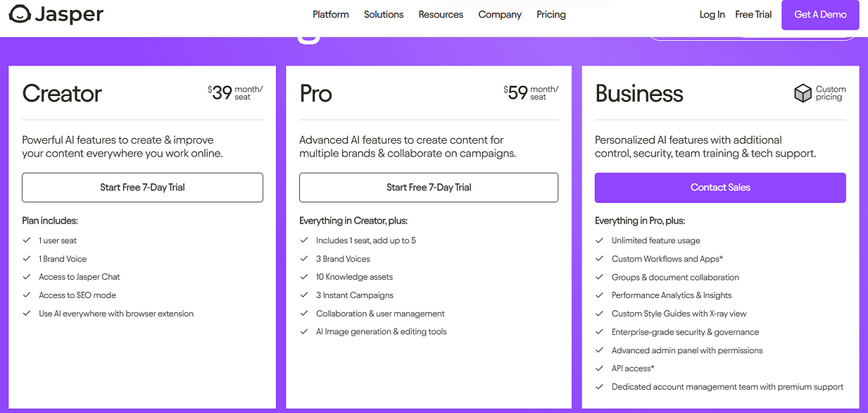
Task: Click checkmark beside 3 Brand Voices
Action: [304, 259]
